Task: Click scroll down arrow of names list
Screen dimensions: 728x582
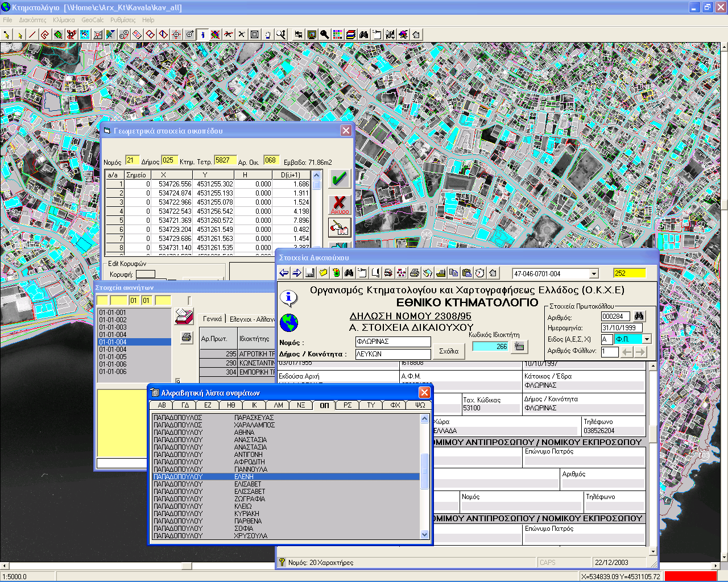Action: (x=424, y=534)
